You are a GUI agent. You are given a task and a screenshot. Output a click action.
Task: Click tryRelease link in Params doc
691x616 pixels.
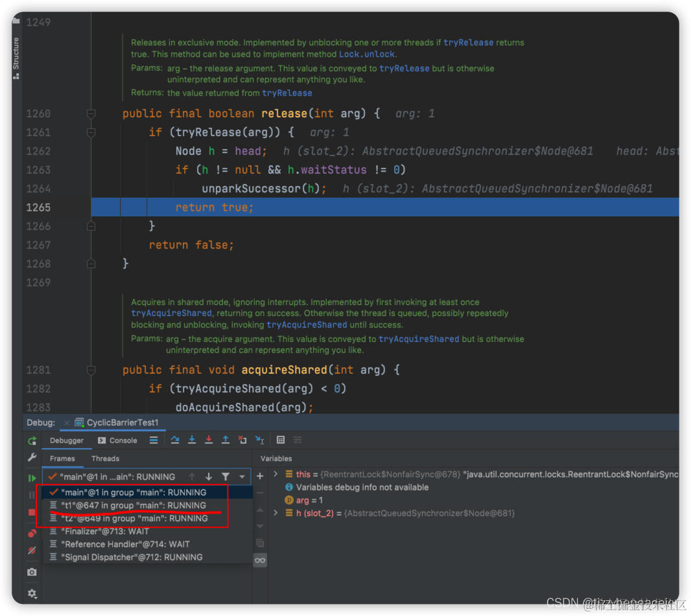click(404, 68)
